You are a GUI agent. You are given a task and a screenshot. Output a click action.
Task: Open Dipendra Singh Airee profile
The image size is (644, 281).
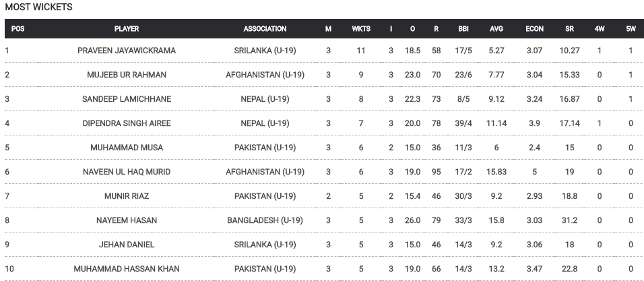click(x=127, y=123)
